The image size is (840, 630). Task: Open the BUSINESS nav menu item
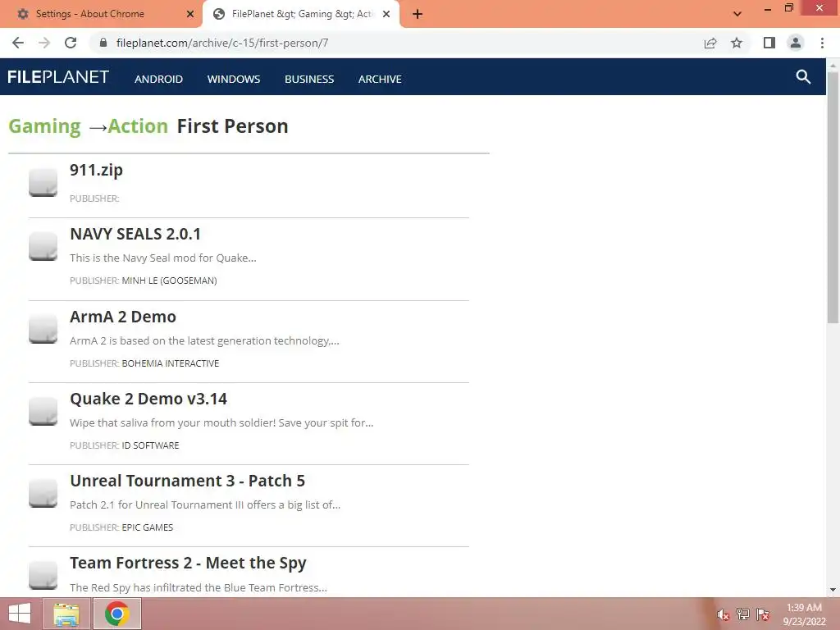309,80
